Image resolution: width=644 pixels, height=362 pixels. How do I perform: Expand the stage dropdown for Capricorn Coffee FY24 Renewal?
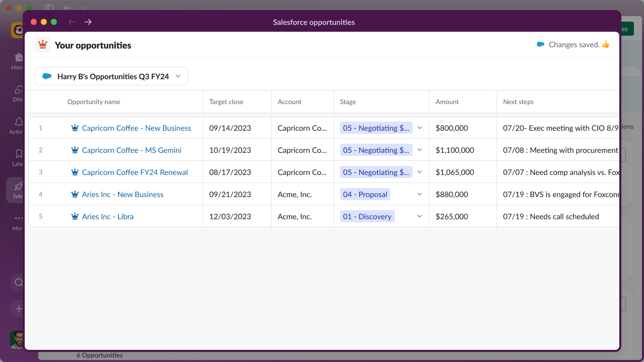coord(420,172)
